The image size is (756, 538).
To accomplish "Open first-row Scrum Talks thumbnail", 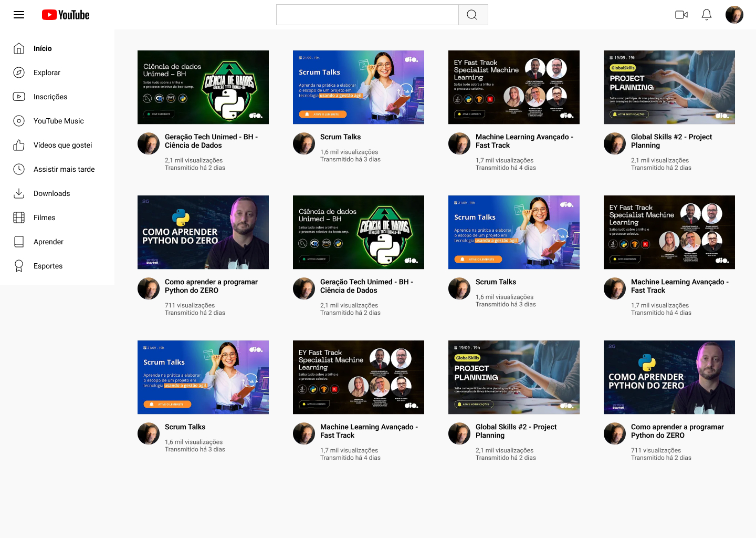I will click(x=359, y=87).
